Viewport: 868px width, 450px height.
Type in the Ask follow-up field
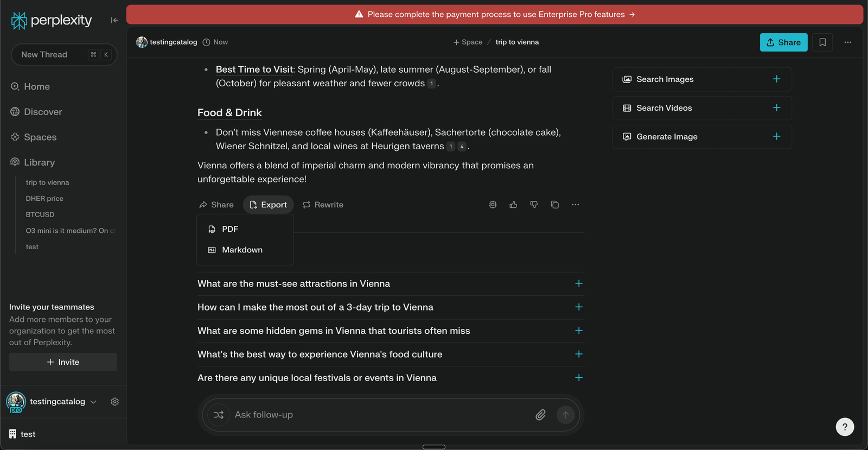pyautogui.click(x=380, y=415)
